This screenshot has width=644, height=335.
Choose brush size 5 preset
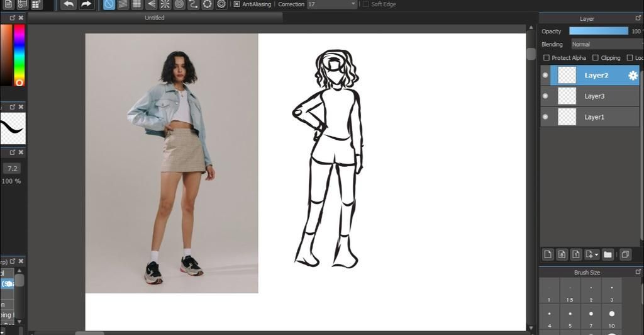point(570,317)
